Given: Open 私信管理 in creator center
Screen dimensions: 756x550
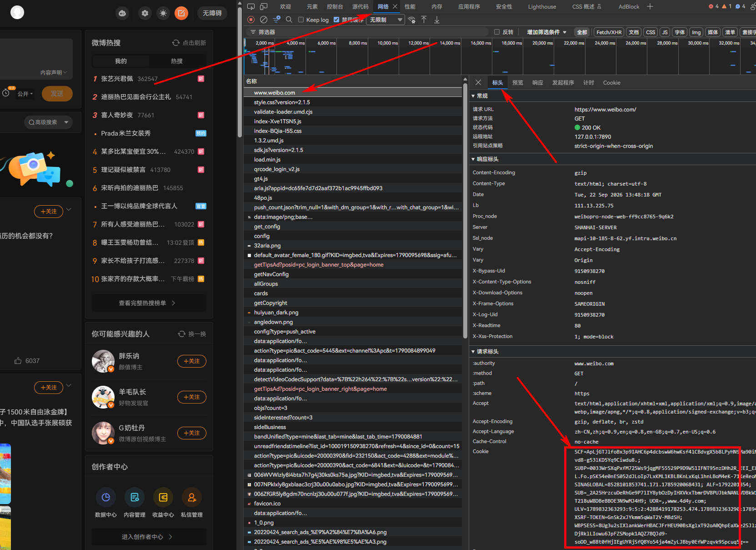Looking at the screenshot, I should 192,503.
